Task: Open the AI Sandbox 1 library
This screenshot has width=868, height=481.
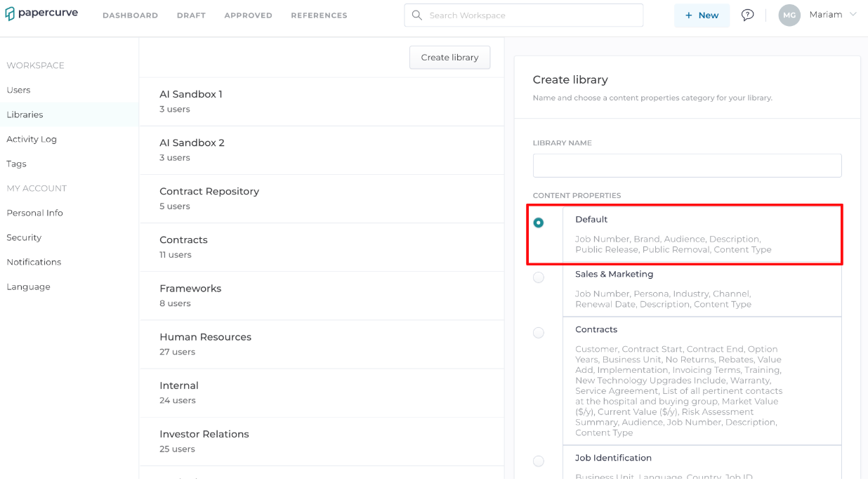Action: click(x=322, y=102)
